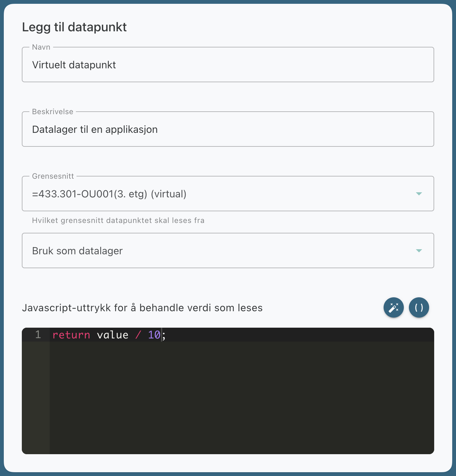Click the 'Hvilket grensesnitt datapunktet' helper text
Viewport: 456px width, 476px height.
tap(118, 220)
